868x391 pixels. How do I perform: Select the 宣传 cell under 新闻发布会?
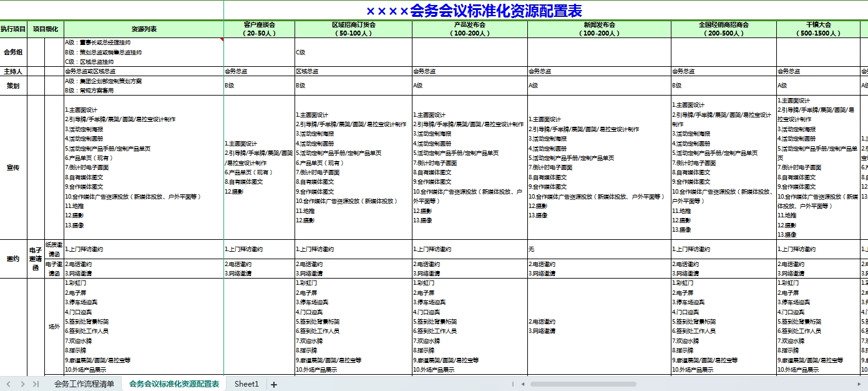[x=599, y=167]
